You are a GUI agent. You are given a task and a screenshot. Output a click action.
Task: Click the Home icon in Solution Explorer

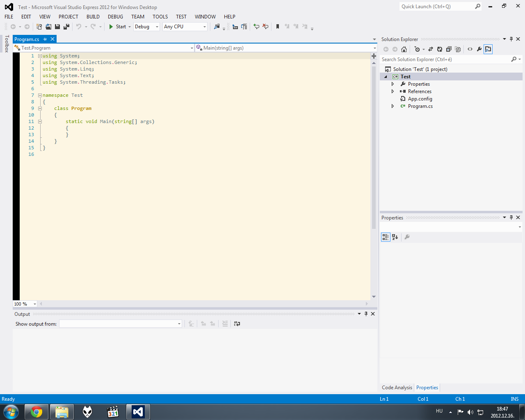[x=404, y=49]
